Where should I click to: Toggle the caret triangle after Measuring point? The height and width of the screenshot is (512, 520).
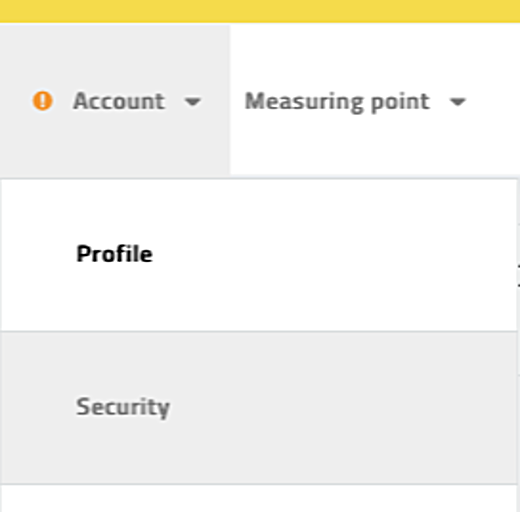(458, 101)
